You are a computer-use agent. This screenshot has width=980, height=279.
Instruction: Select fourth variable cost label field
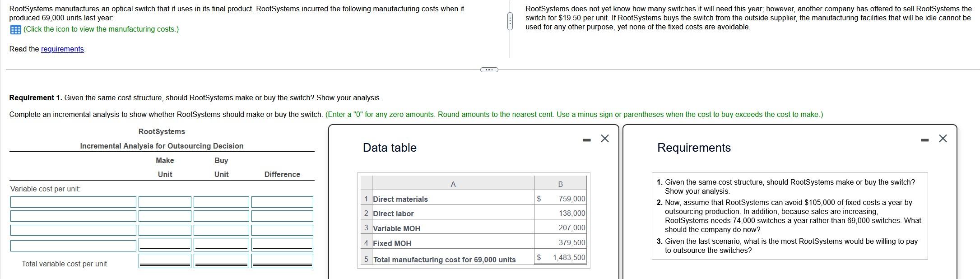pos(73,246)
